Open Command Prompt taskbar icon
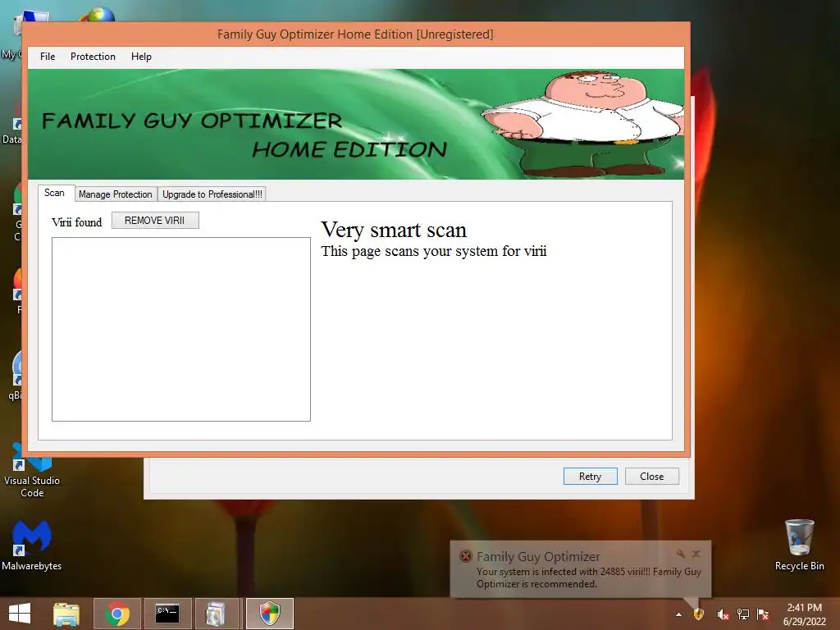This screenshot has height=630, width=840. (167, 614)
